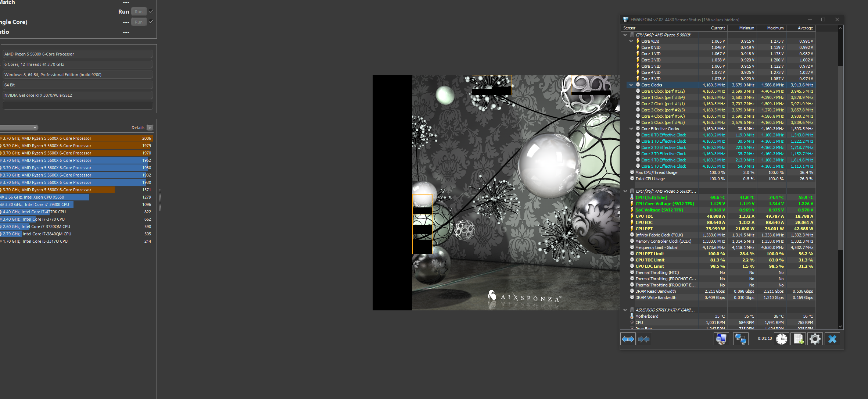Collapse the Core Effective Clocks group

pyautogui.click(x=631, y=129)
